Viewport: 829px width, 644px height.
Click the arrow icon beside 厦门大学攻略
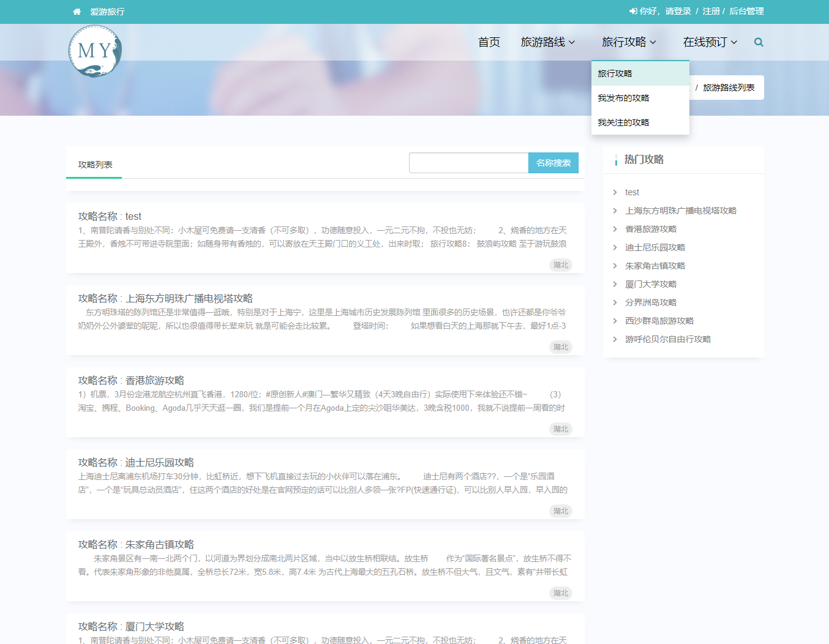(616, 284)
